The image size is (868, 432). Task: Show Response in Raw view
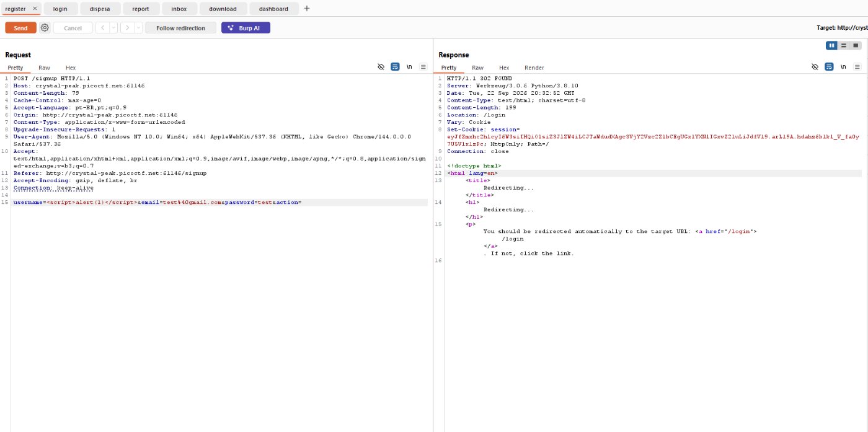pyautogui.click(x=477, y=68)
